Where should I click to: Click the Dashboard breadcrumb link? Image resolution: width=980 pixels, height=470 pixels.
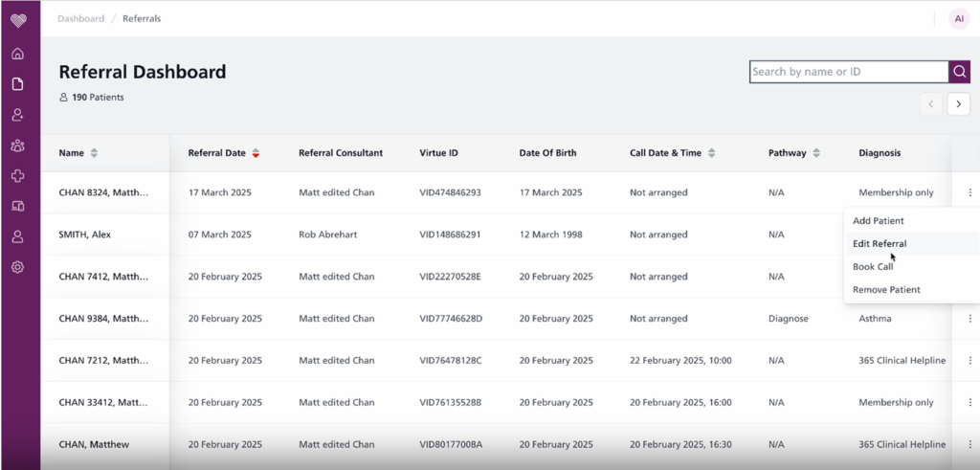[81, 19]
